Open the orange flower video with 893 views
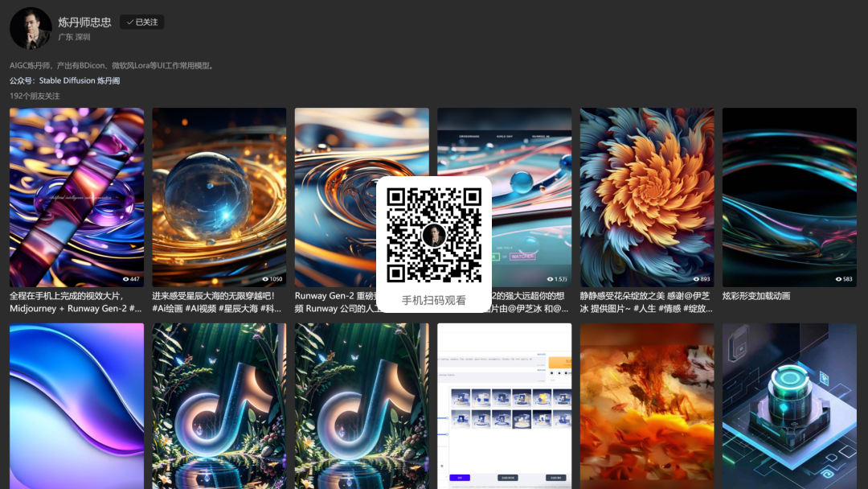The image size is (868, 489). pos(647,197)
